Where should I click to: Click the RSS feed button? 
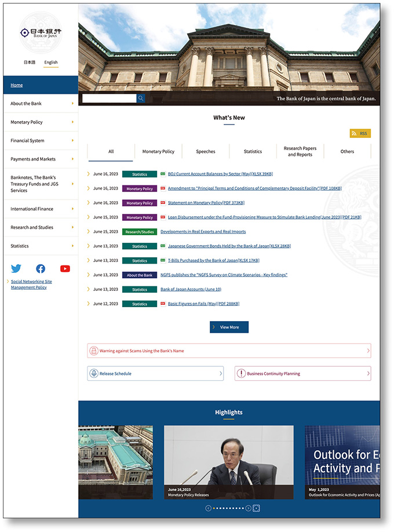coord(360,133)
